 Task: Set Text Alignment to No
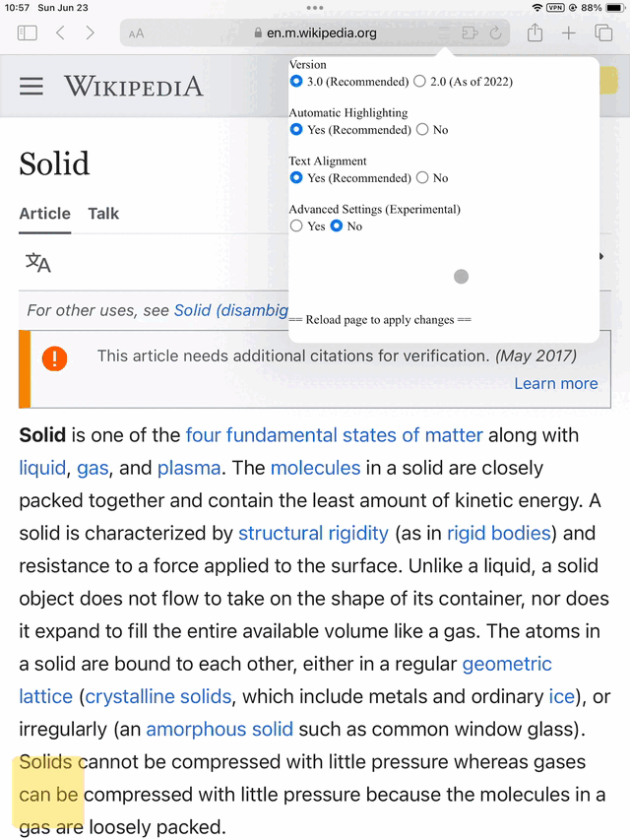coord(422,178)
